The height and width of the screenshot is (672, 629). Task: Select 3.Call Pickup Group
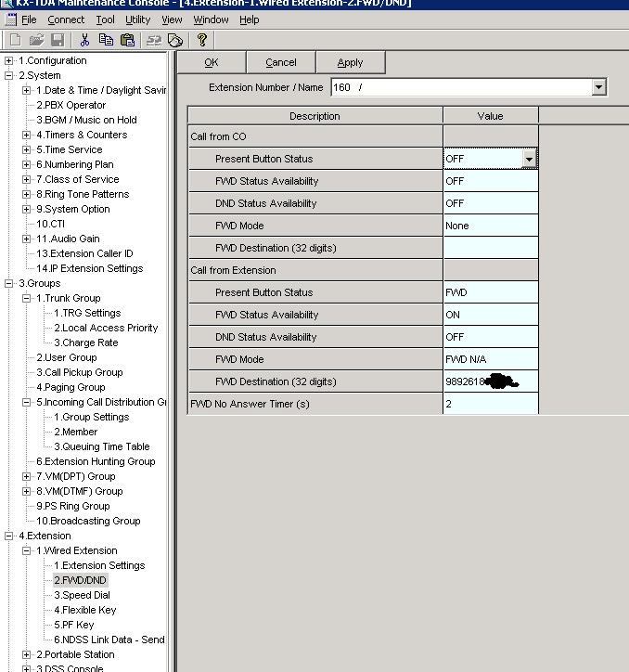[80, 373]
